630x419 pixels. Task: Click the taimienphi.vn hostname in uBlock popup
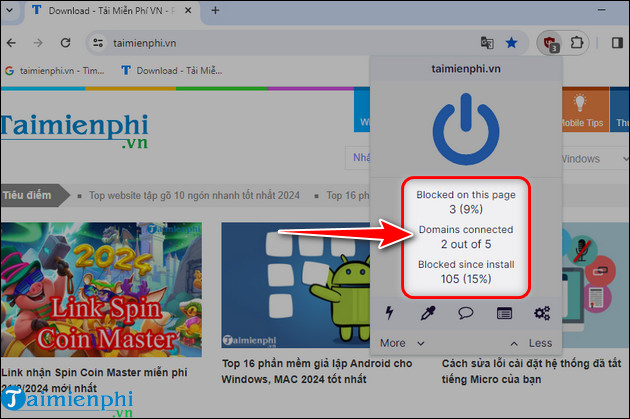466,69
